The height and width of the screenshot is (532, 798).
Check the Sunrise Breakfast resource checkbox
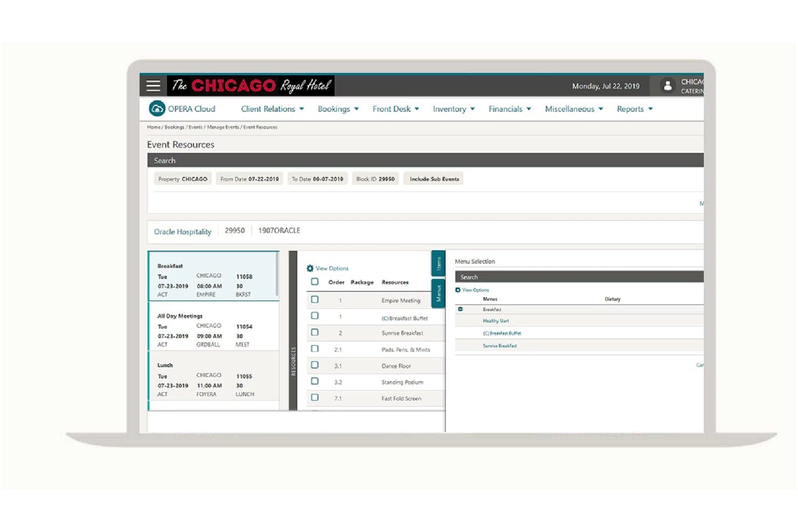315,333
